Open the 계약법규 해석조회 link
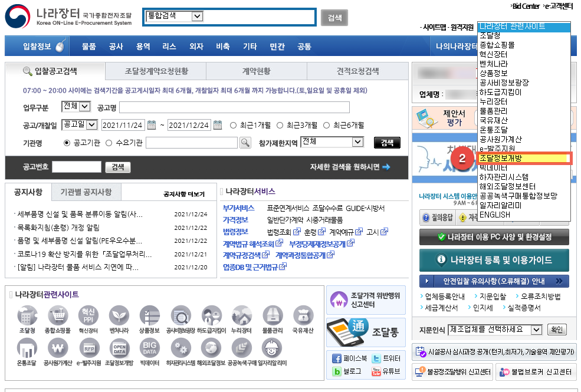 tap(252, 243)
